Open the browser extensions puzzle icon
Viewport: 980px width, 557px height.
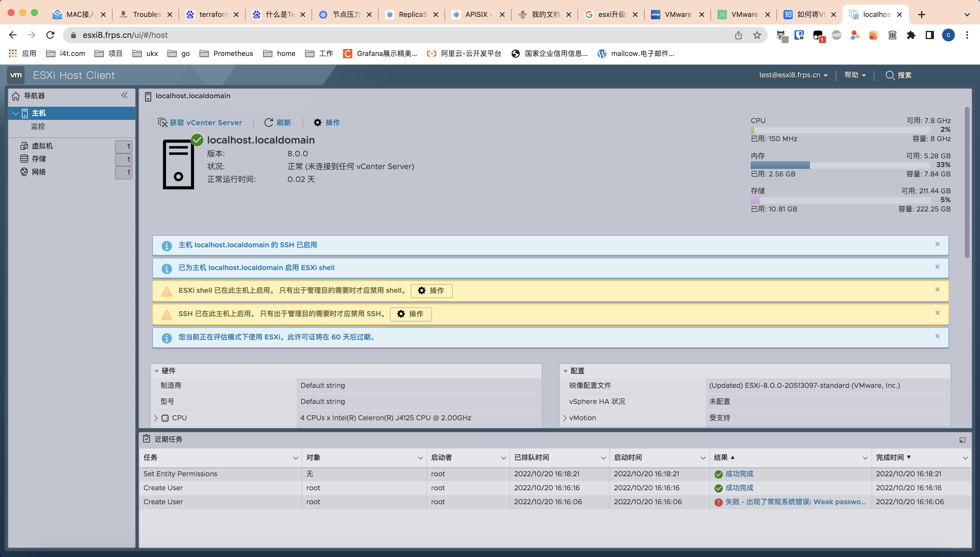(x=911, y=35)
